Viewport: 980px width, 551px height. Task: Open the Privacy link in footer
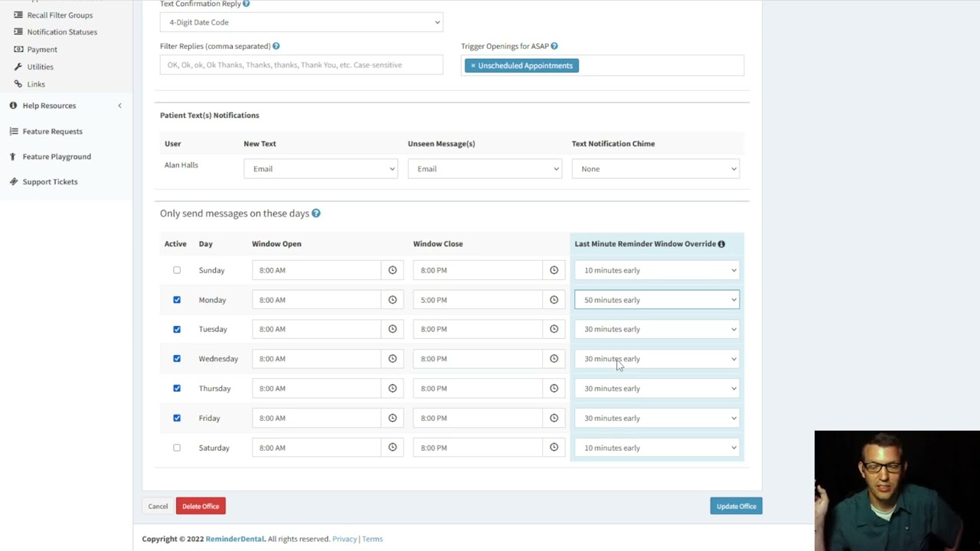pyautogui.click(x=345, y=540)
